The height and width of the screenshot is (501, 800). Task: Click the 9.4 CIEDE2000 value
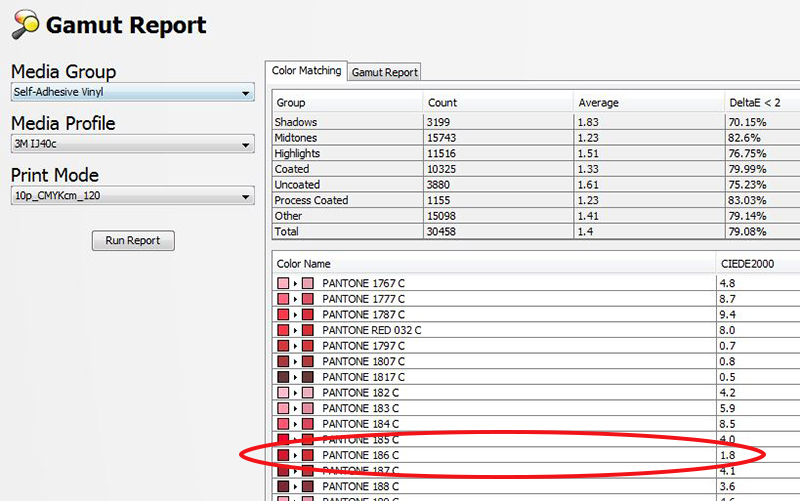click(x=728, y=315)
